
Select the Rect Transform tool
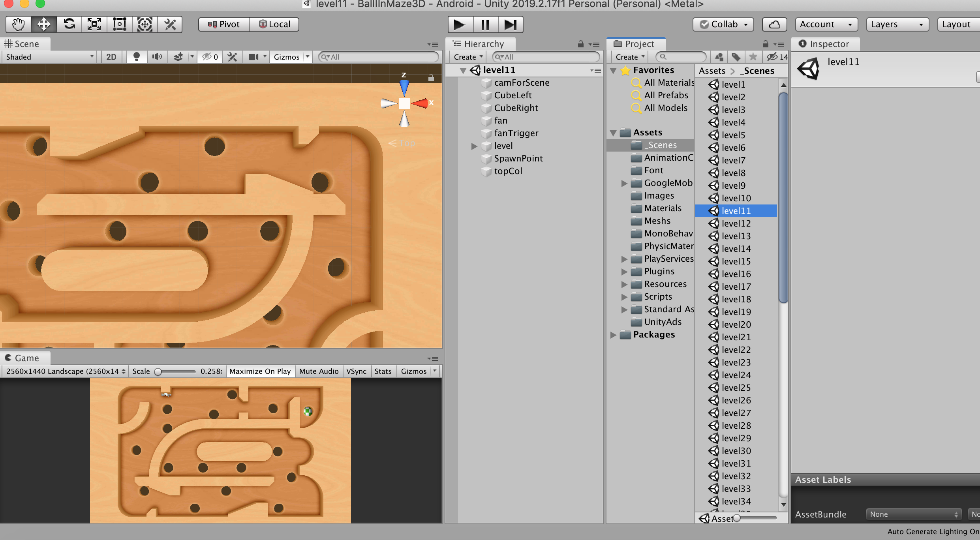[x=119, y=24]
